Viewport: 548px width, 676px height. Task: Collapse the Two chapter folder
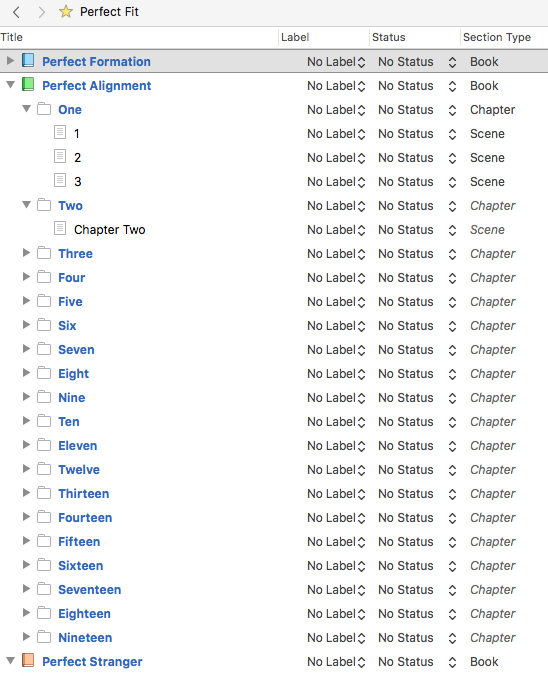(26, 205)
